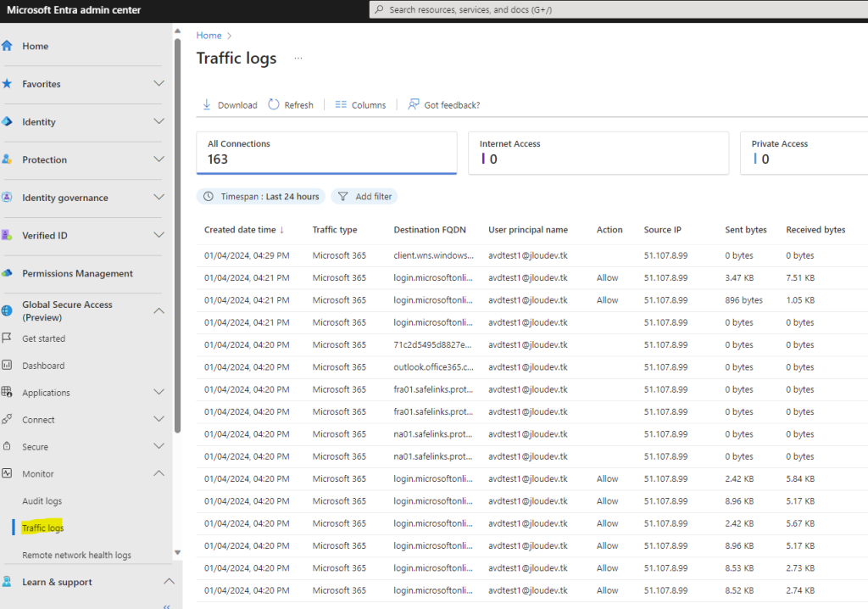
Task: Select the Private Access tab card
Action: [x=804, y=153]
